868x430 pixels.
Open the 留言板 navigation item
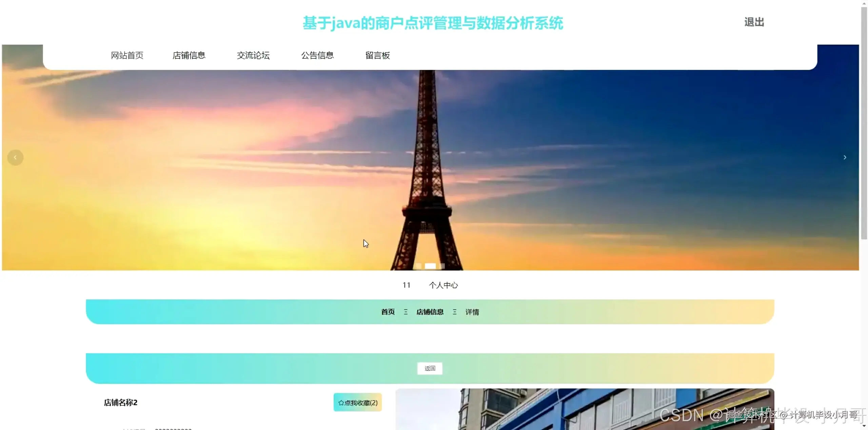coord(377,55)
